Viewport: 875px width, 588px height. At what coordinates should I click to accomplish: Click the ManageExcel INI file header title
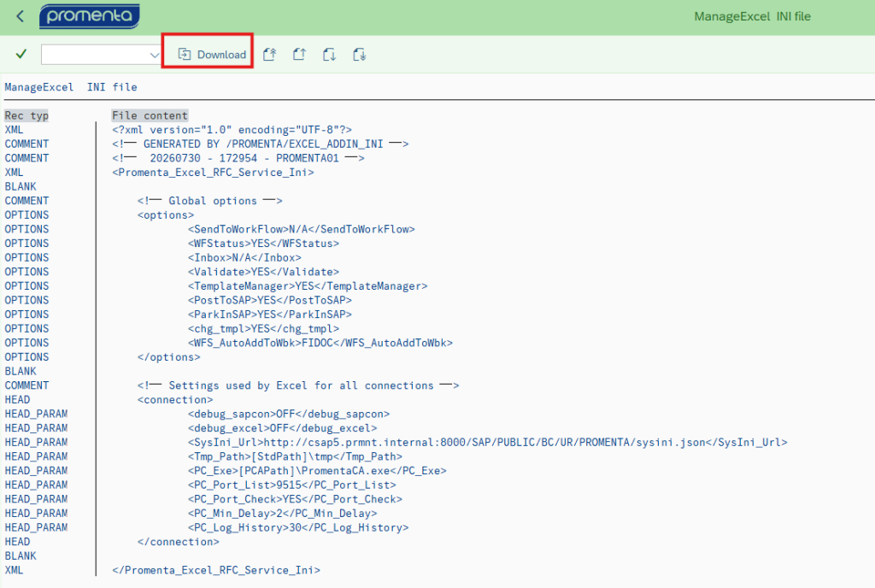click(752, 17)
